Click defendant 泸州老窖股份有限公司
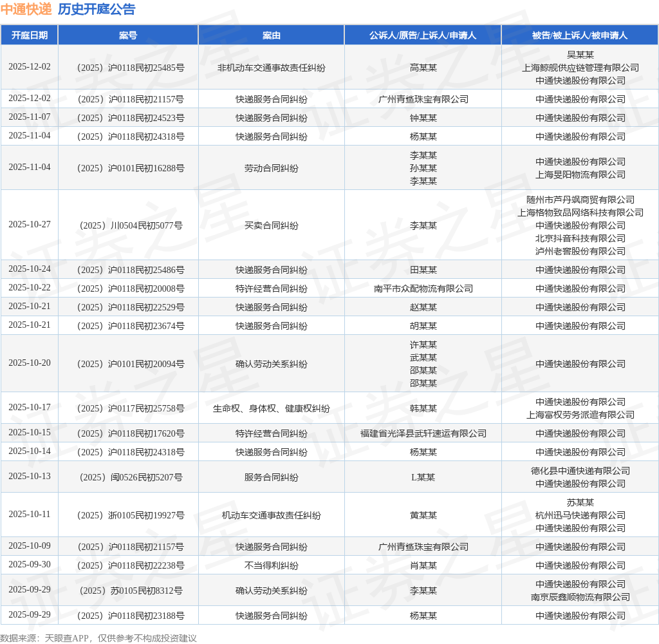Image resolution: width=659 pixels, height=644 pixels. pyautogui.click(x=580, y=252)
